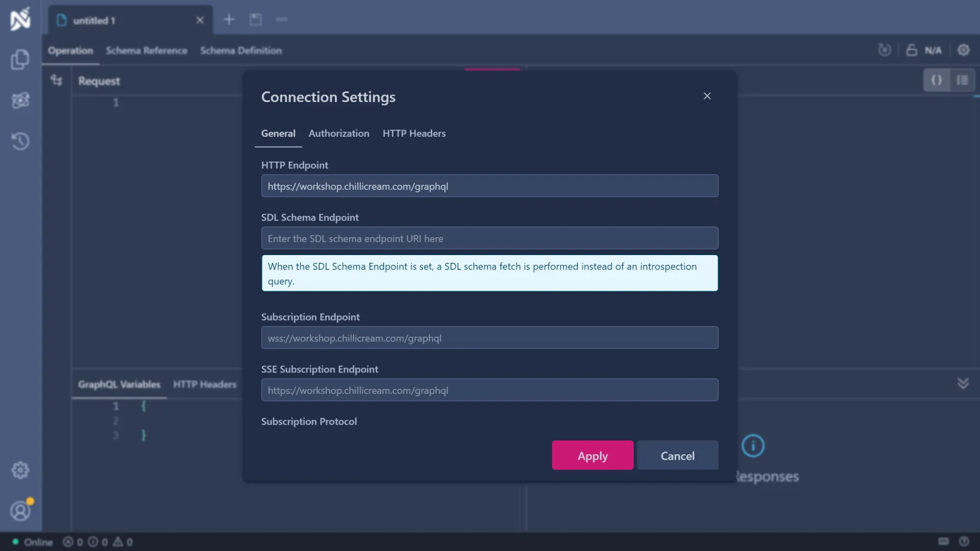Click the add new tab plus icon
The image size is (980, 551).
[229, 19]
